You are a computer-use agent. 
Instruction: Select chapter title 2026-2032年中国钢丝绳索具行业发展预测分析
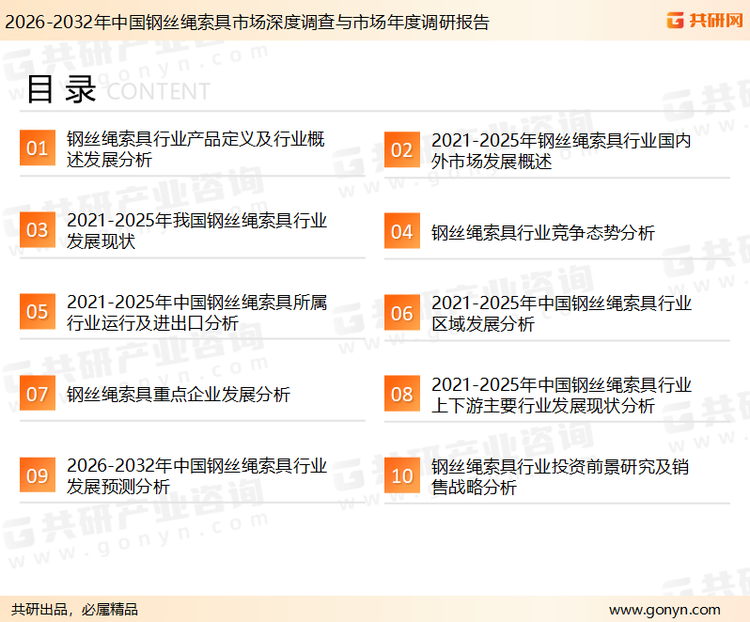[x=197, y=476]
